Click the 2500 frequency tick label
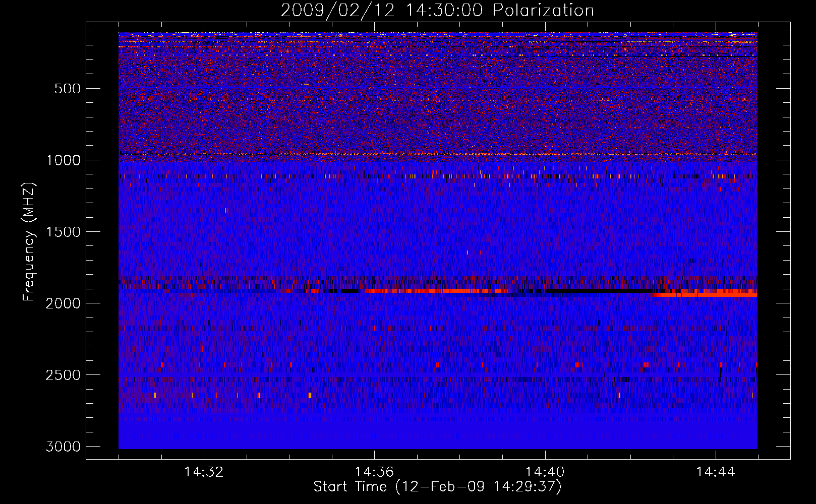Viewport: 816px width, 504px height. pyautogui.click(x=63, y=375)
